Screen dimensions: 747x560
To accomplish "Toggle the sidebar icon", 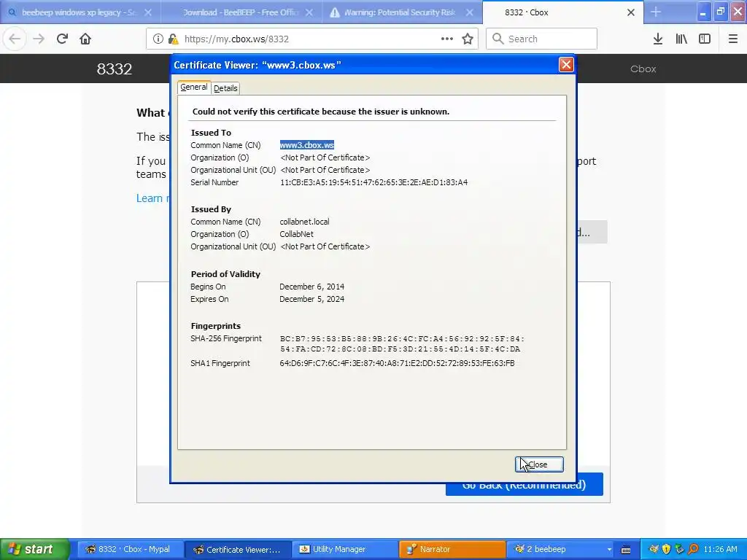I will coord(705,39).
